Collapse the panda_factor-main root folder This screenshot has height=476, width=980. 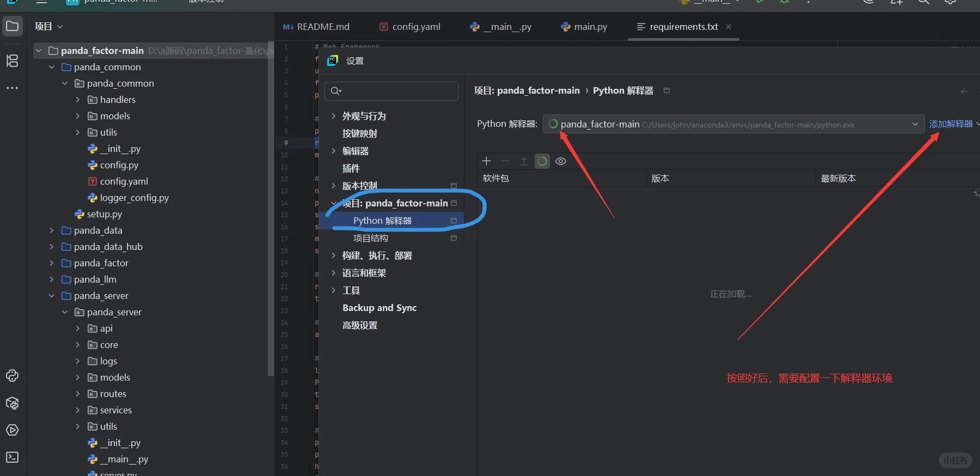[39, 51]
